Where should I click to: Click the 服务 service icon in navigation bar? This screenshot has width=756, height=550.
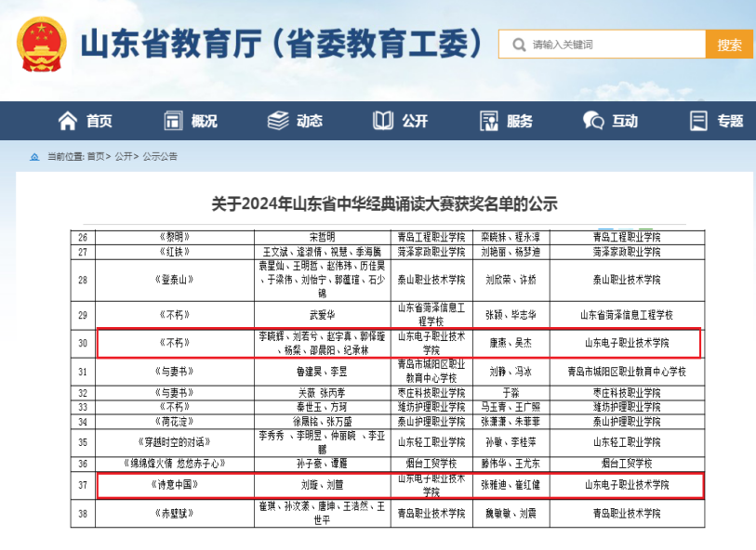489,121
